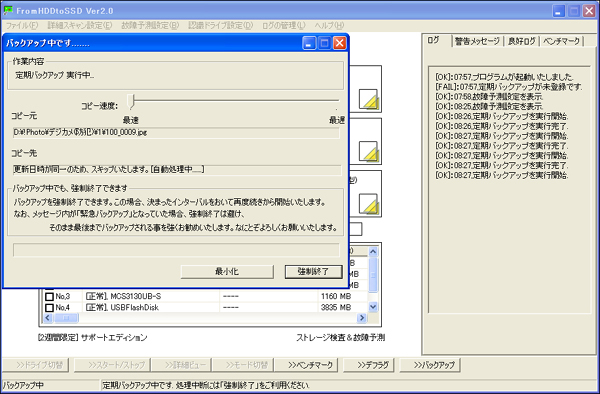Click the 3835 MB size cell

tap(336, 308)
